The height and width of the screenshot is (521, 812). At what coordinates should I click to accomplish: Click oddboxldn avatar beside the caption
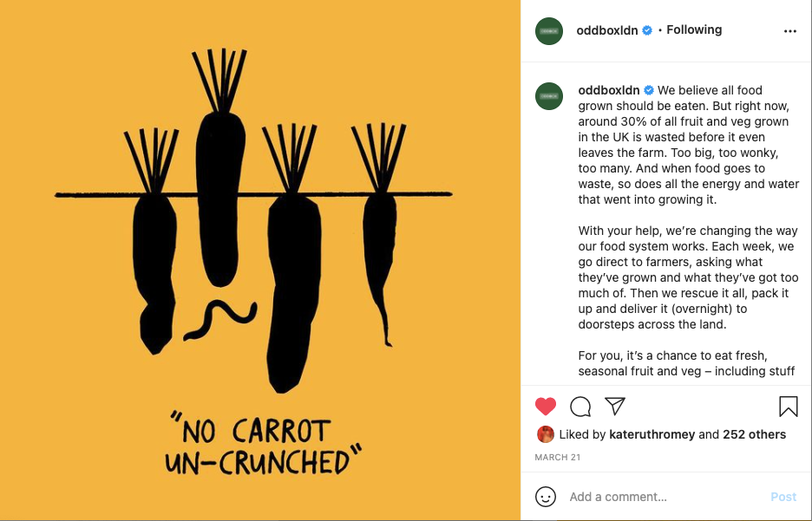click(549, 96)
